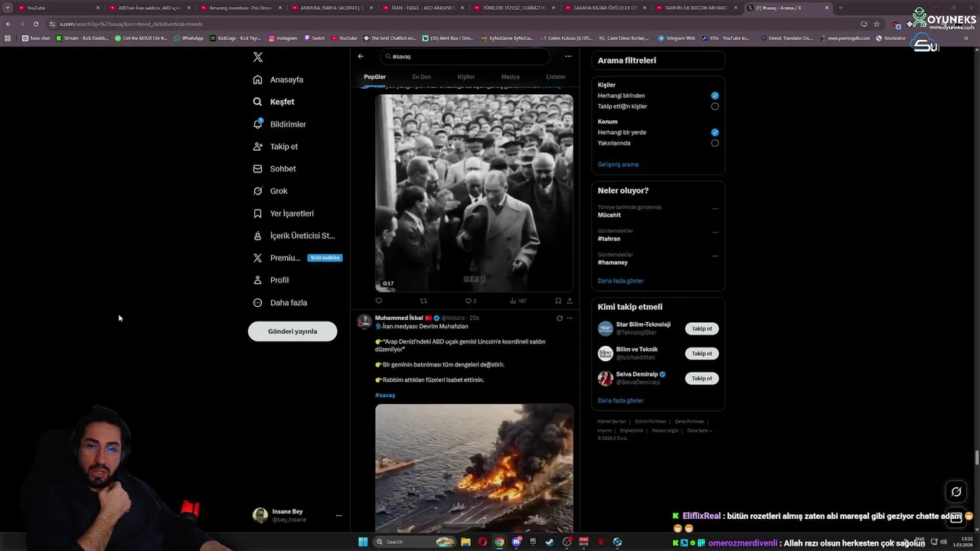Switch to Kişiler tab
This screenshot has width=980, height=551.
[466, 77]
